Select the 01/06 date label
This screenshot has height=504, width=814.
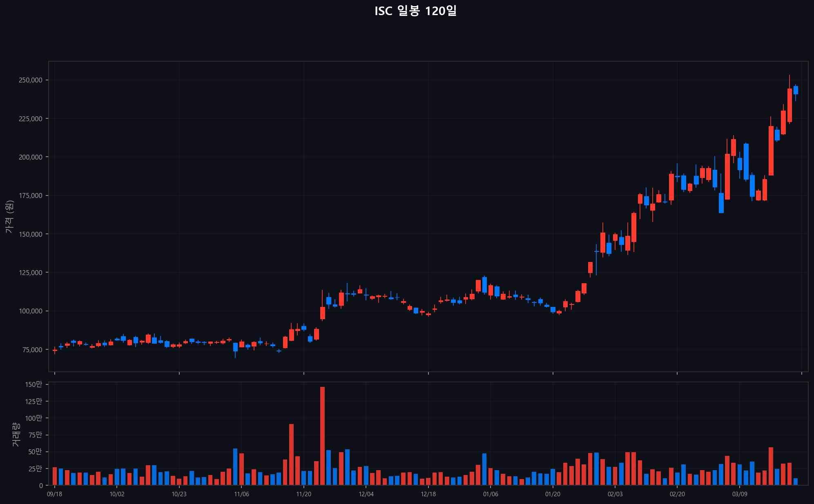[x=491, y=494]
